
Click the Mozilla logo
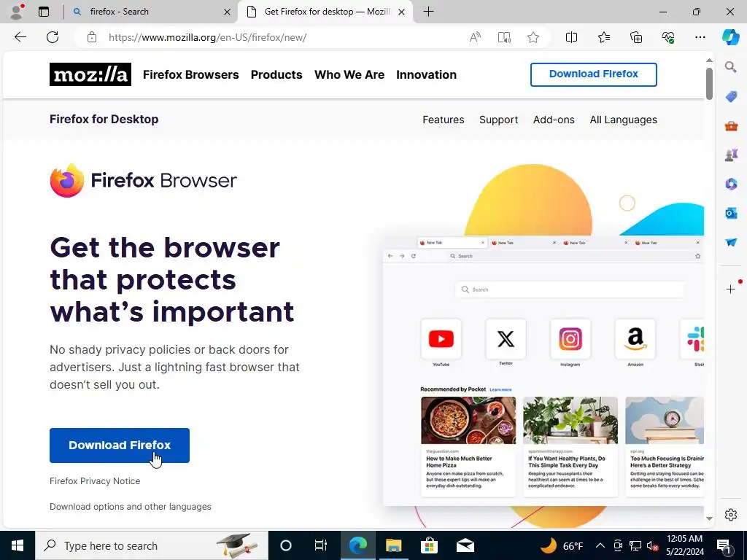click(x=90, y=74)
